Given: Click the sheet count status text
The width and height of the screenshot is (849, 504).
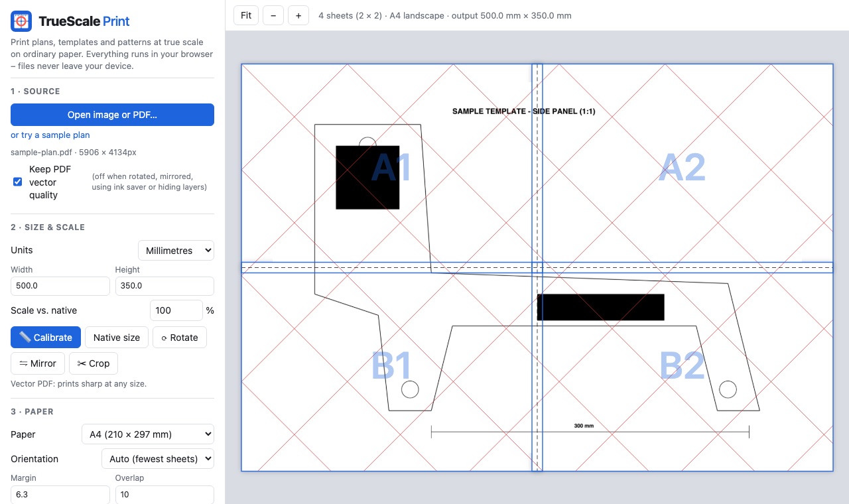Looking at the screenshot, I should [x=444, y=15].
